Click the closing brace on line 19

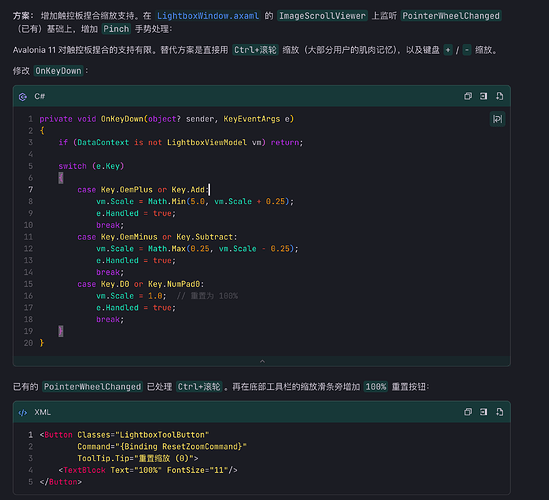click(61, 331)
